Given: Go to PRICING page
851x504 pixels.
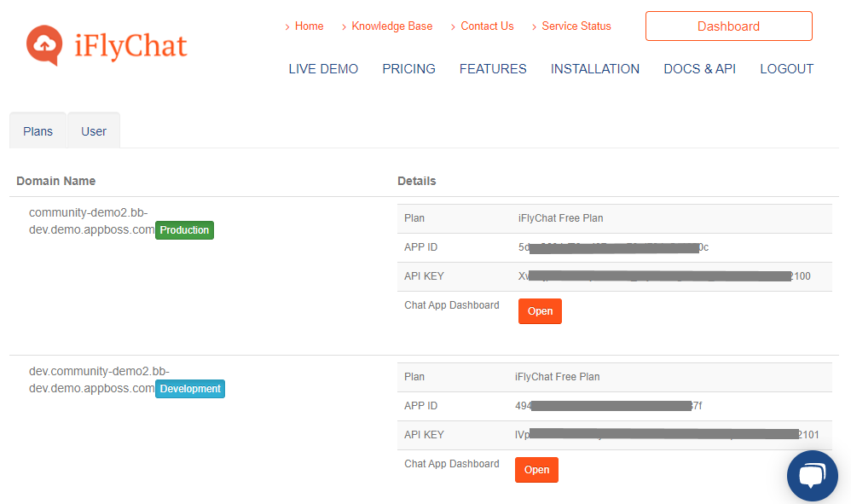Looking at the screenshot, I should click(x=408, y=69).
